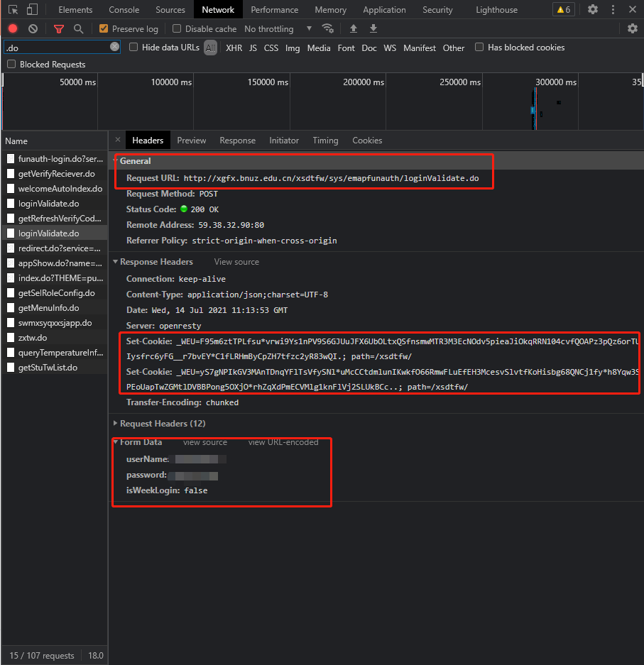Screen dimensions: 644x665
Task: Open the No throttling dropdown
Action: pos(278,29)
